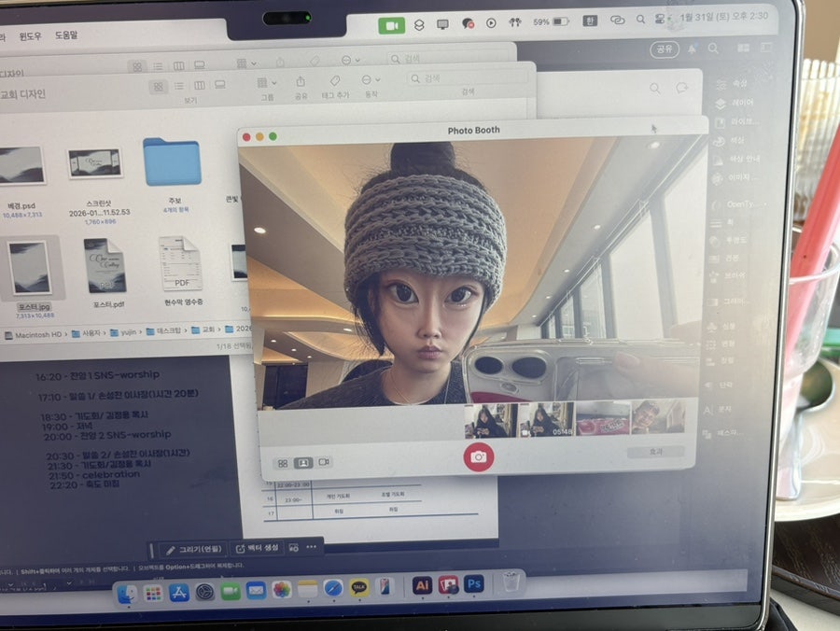Open the 속성 properties panel in Illustrator
The image size is (840, 631).
click(733, 84)
